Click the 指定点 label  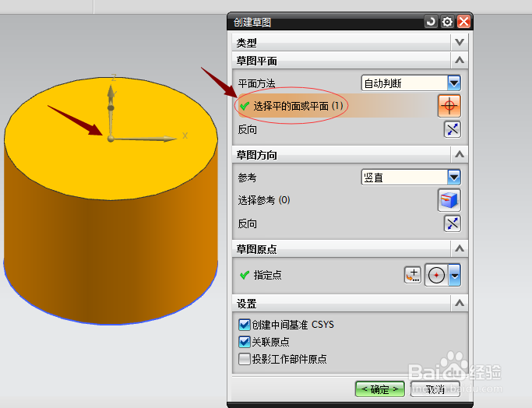click(x=267, y=275)
